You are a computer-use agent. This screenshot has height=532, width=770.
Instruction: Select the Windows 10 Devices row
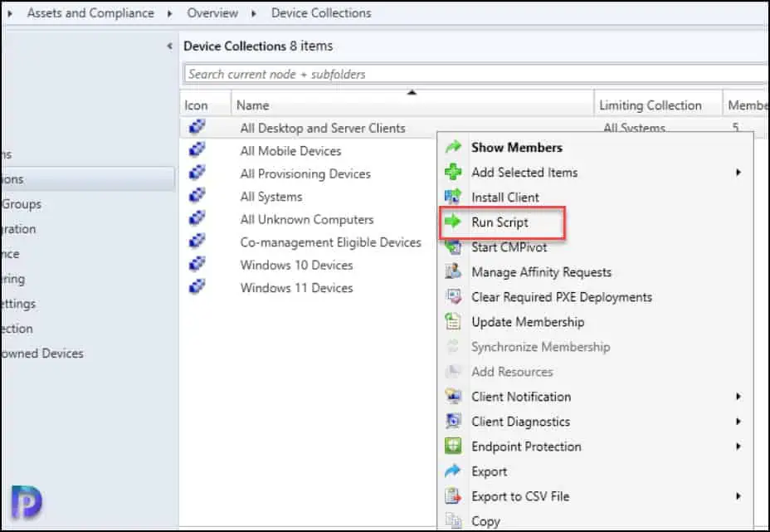pyautogui.click(x=308, y=265)
